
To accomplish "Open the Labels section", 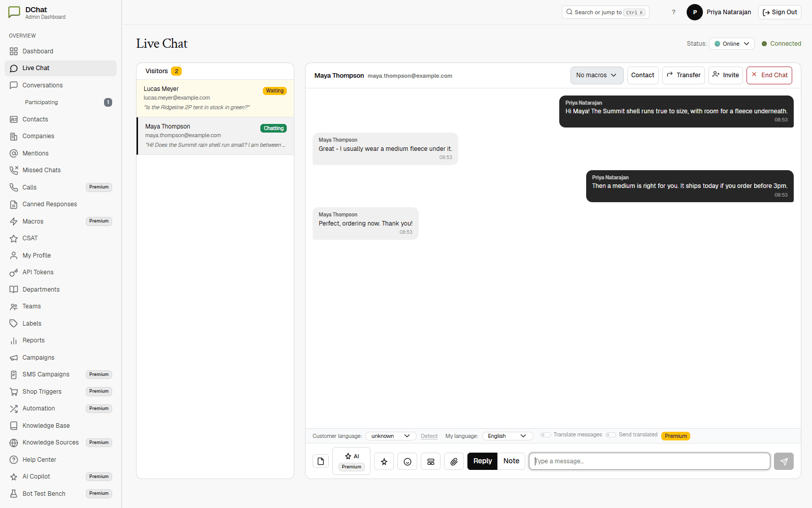I will coord(60,324).
